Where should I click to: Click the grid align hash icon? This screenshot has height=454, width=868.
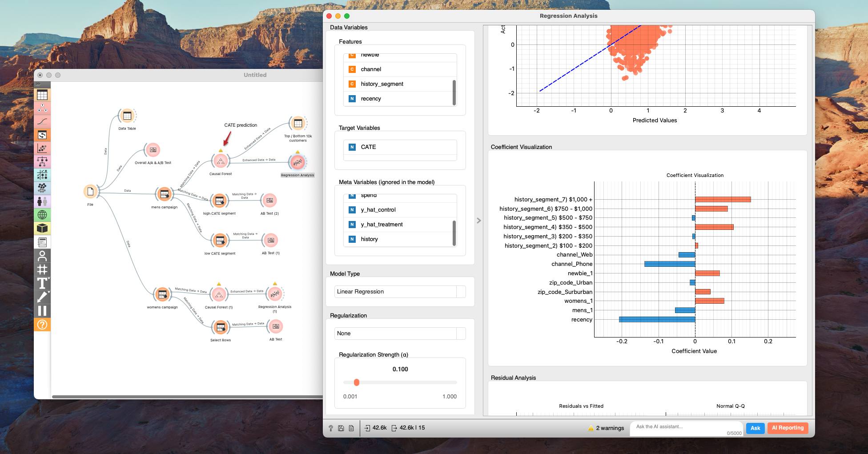pos(42,269)
